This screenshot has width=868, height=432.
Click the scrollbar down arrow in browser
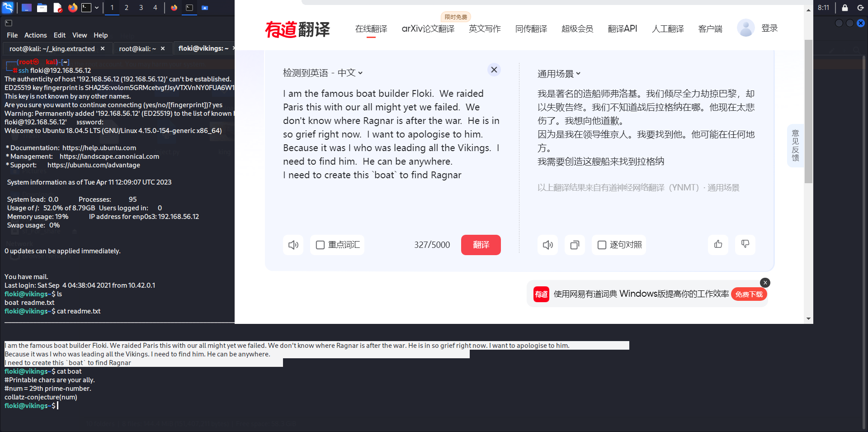coord(809,319)
